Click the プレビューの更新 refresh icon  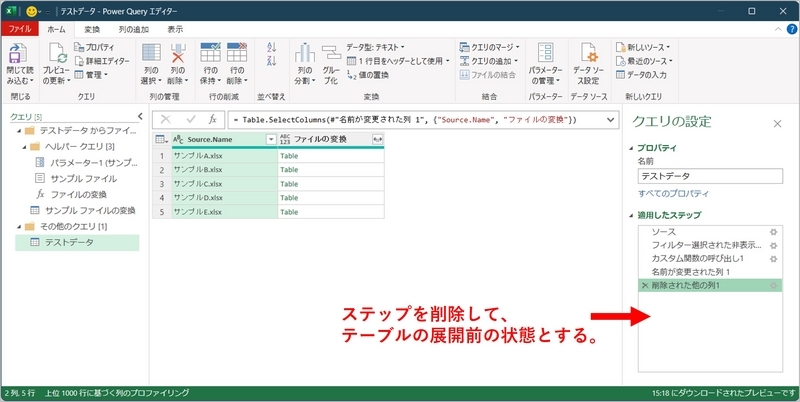point(57,53)
